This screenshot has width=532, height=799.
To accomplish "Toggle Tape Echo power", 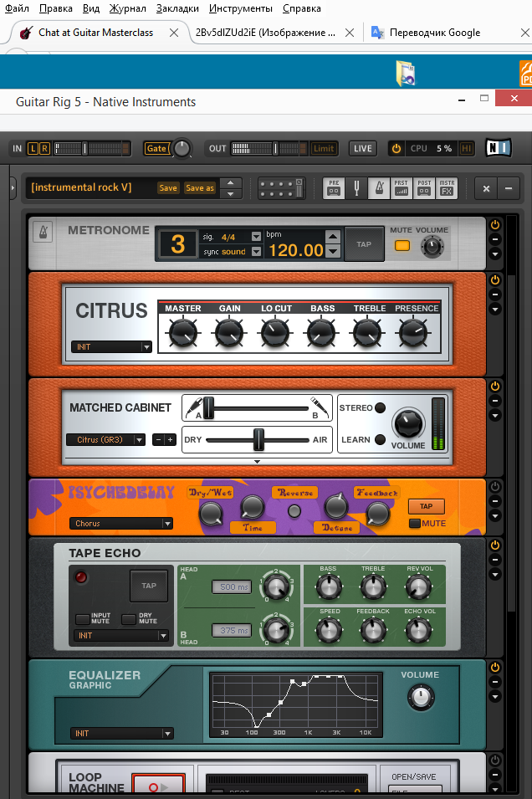I will click(495, 545).
